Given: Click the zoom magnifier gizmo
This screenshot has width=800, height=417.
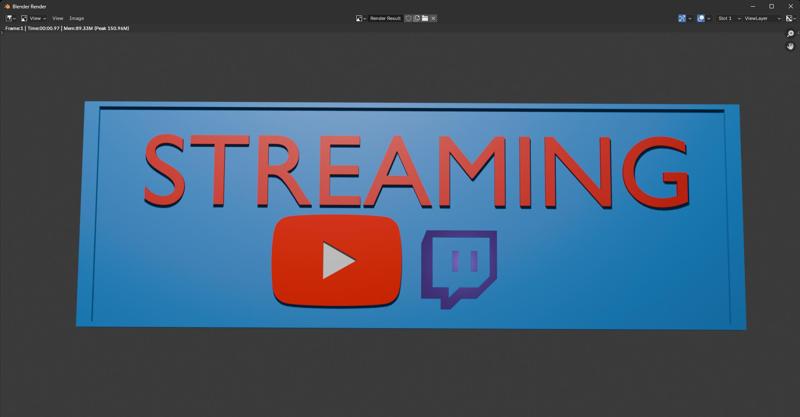Looking at the screenshot, I should click(x=790, y=34).
